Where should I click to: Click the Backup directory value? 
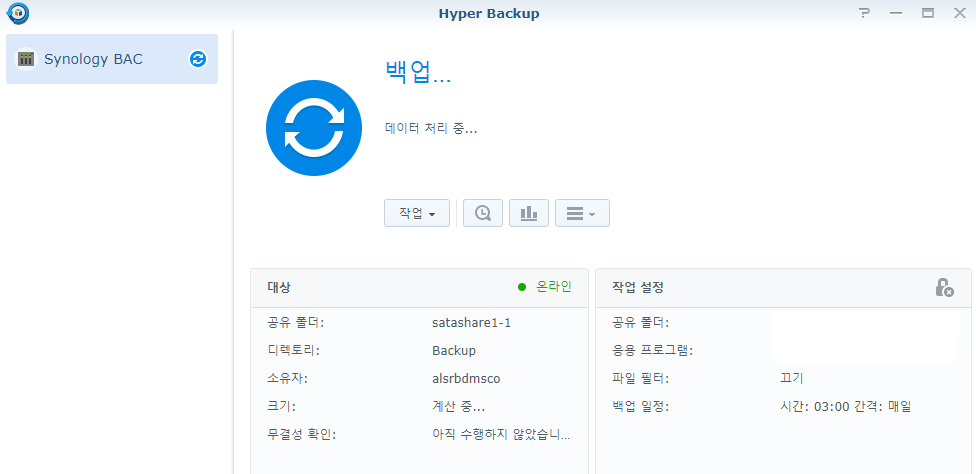point(454,351)
